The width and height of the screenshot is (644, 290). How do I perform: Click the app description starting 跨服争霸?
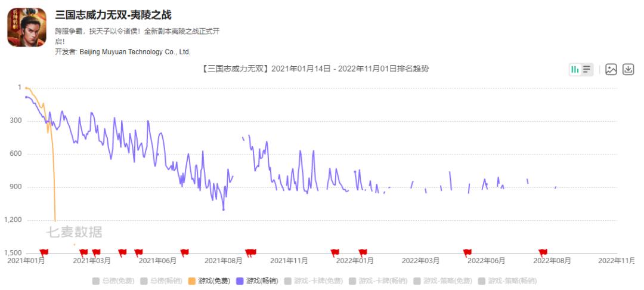(137, 36)
